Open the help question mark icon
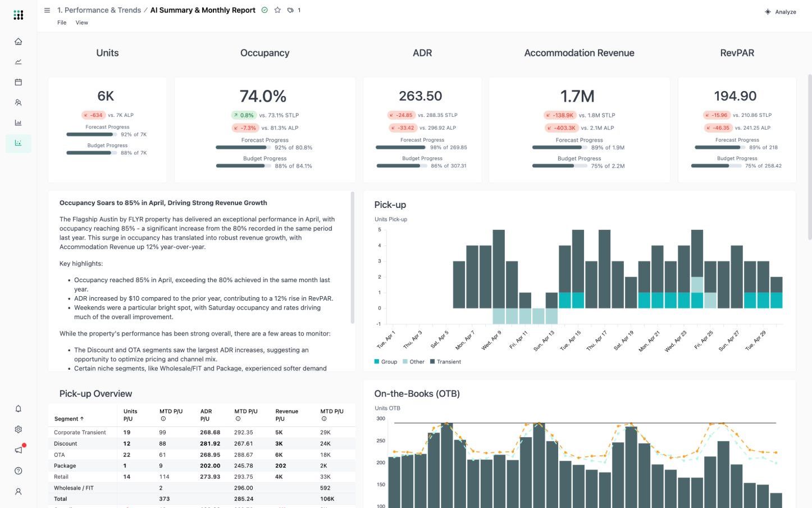The image size is (812, 508). (18, 471)
